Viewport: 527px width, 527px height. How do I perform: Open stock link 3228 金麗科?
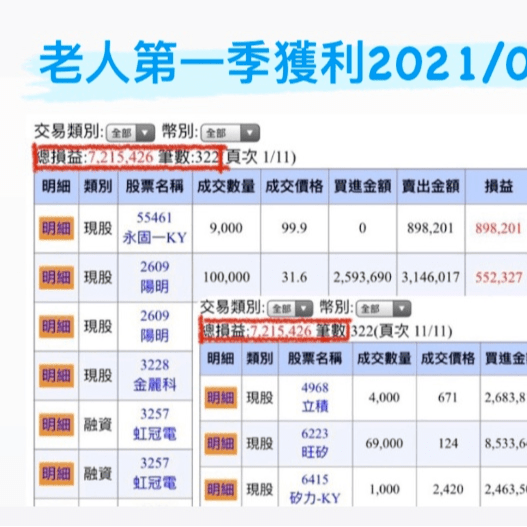[x=154, y=375]
